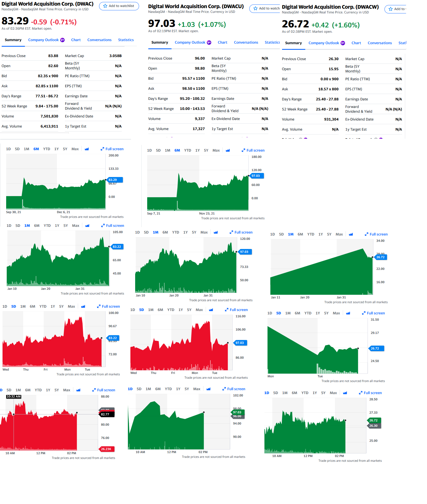This screenshot has width=427, height=504.
Task: Click chart-type icon on chart with 31.50 axis
Action: tap(348, 313)
